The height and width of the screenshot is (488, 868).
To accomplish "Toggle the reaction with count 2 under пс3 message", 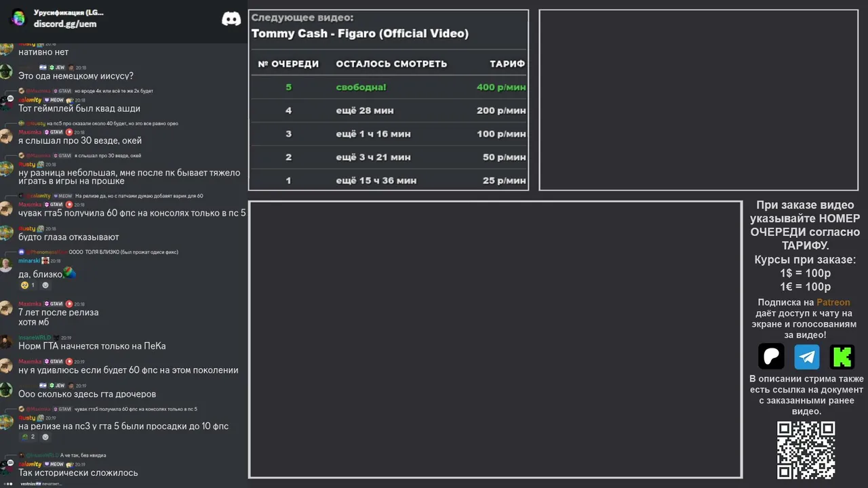I will (28, 437).
